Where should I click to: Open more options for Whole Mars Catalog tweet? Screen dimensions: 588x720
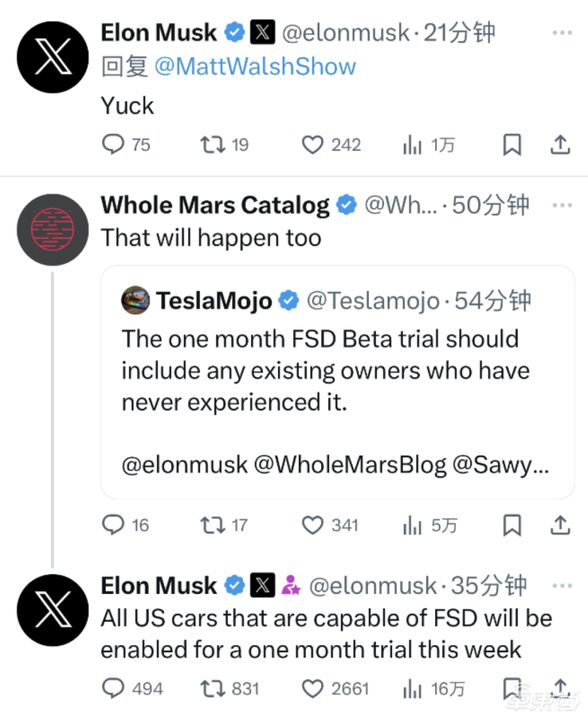(563, 205)
